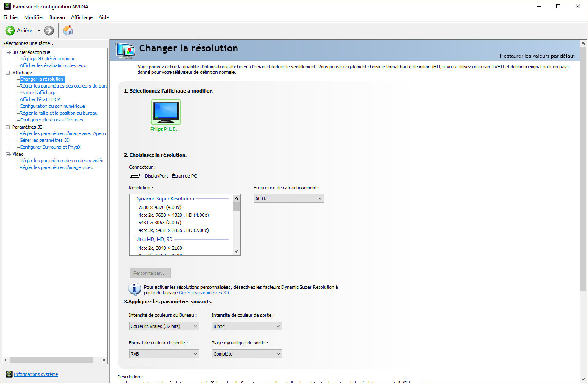The image size is (588, 384).
Task: Click the main panel scroll down arrow
Action: 583,379
